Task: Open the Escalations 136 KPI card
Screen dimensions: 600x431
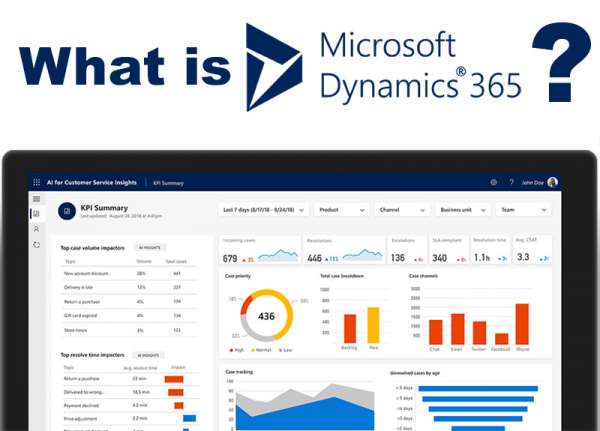Action: (407, 250)
